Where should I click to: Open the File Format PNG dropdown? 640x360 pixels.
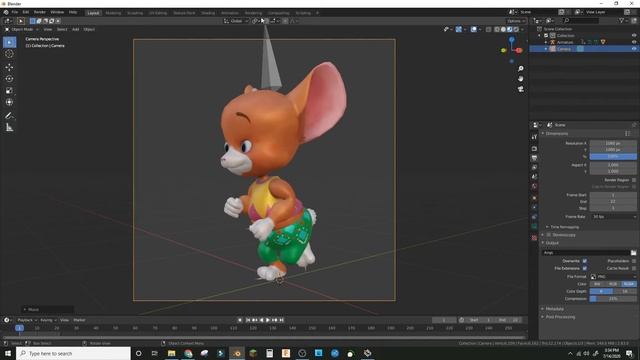(613, 276)
